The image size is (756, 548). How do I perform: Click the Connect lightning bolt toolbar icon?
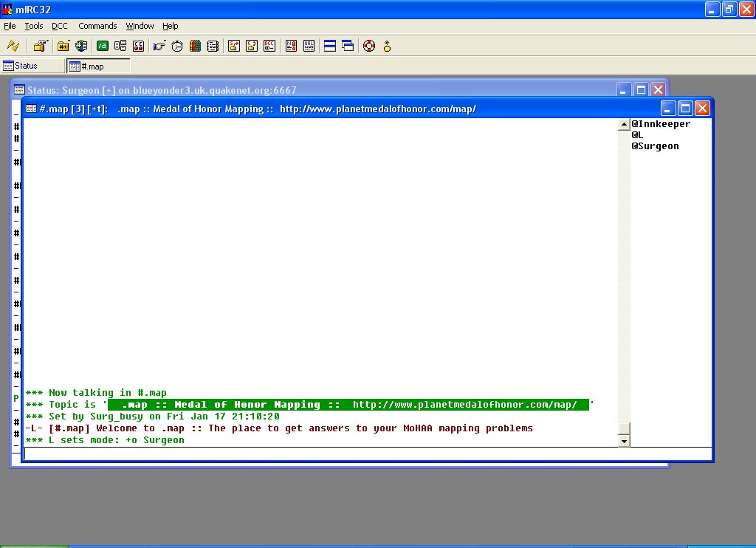coord(13,46)
